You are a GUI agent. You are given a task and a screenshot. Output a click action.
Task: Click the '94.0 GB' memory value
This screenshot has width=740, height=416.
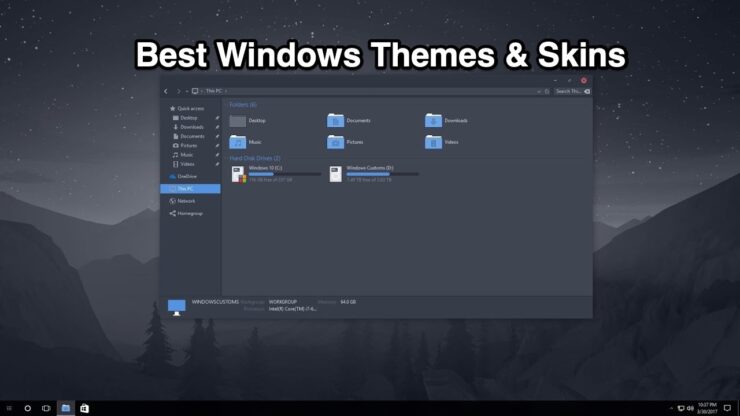[348, 302]
